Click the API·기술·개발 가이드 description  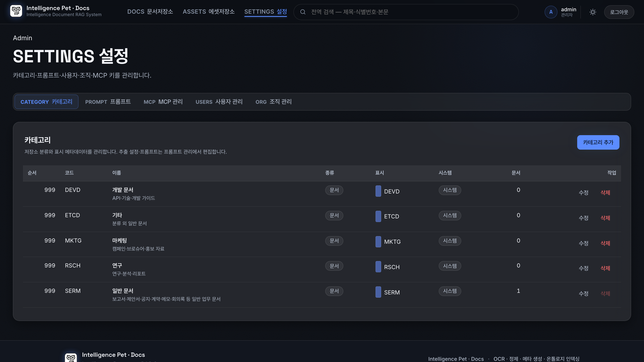tap(133, 198)
